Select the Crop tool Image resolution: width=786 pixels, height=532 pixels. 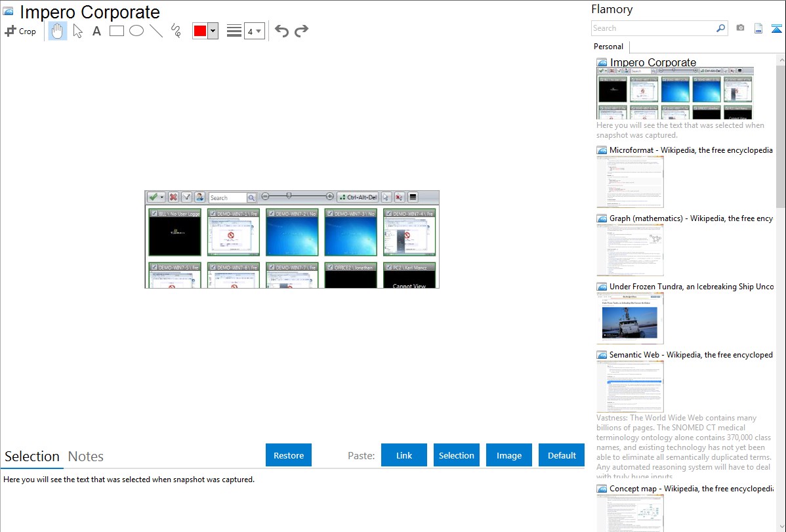20,31
